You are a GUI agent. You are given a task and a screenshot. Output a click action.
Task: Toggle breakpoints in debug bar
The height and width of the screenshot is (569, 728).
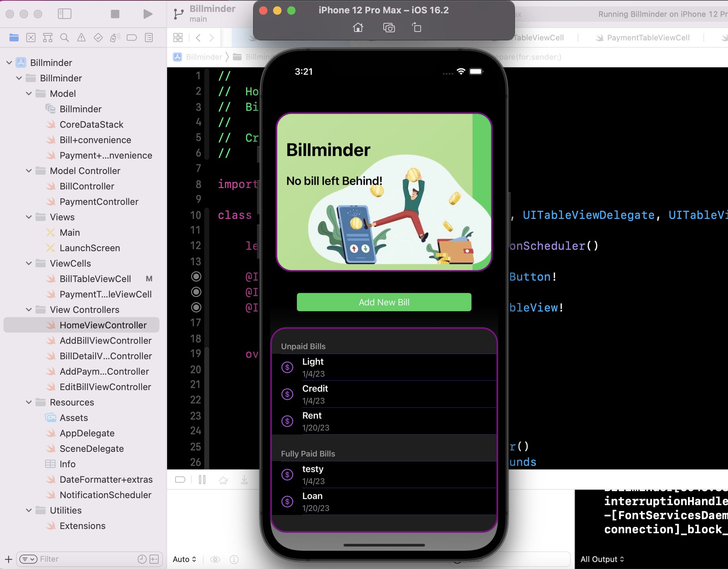click(180, 480)
